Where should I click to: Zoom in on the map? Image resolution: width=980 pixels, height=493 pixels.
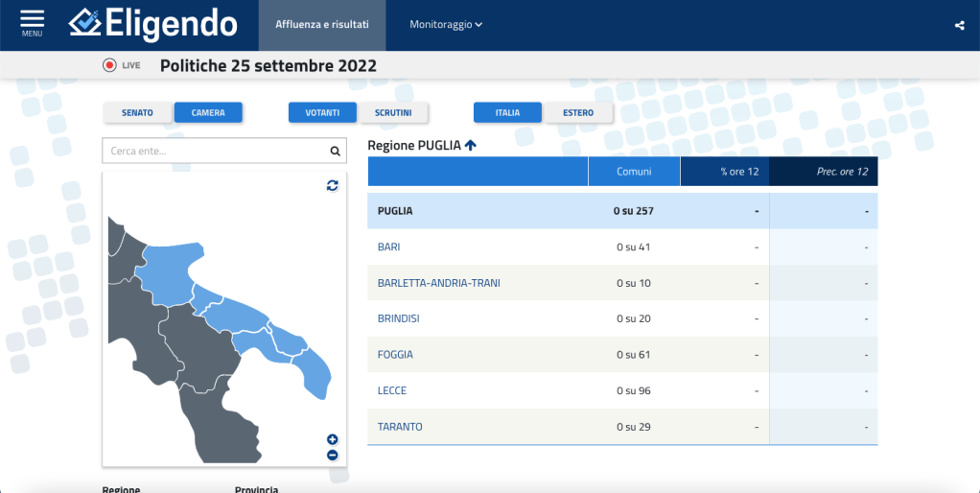[x=333, y=439]
